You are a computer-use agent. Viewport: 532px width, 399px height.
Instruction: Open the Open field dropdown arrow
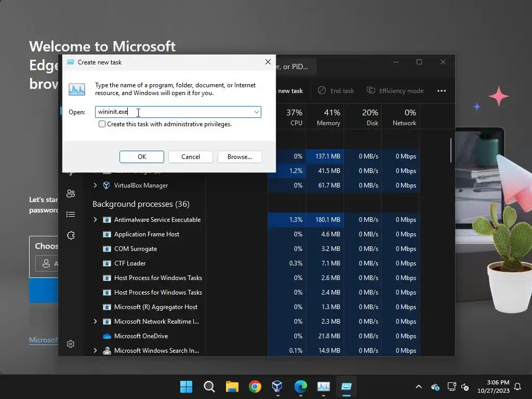pos(257,112)
